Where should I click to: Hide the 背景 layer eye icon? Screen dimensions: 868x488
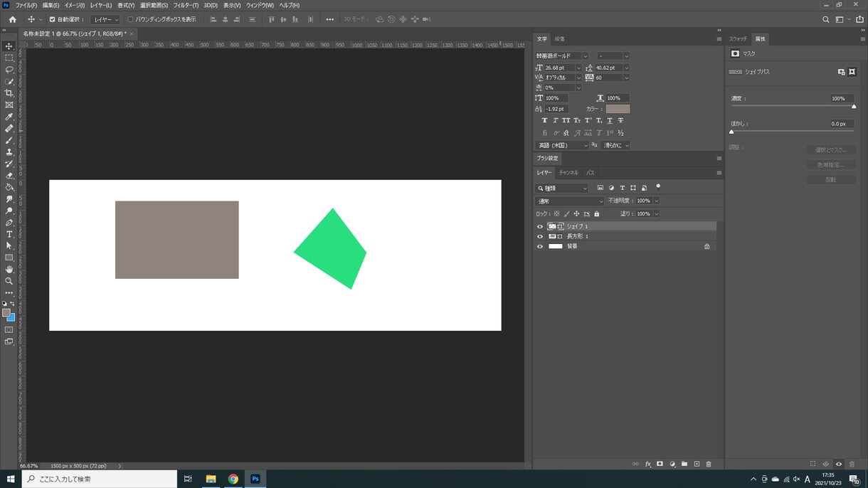pyautogui.click(x=540, y=246)
